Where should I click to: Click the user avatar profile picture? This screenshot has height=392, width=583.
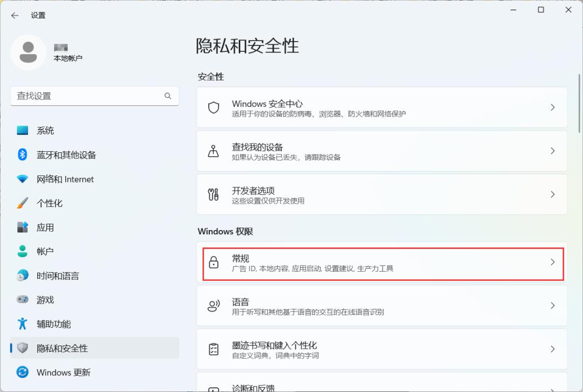point(28,52)
